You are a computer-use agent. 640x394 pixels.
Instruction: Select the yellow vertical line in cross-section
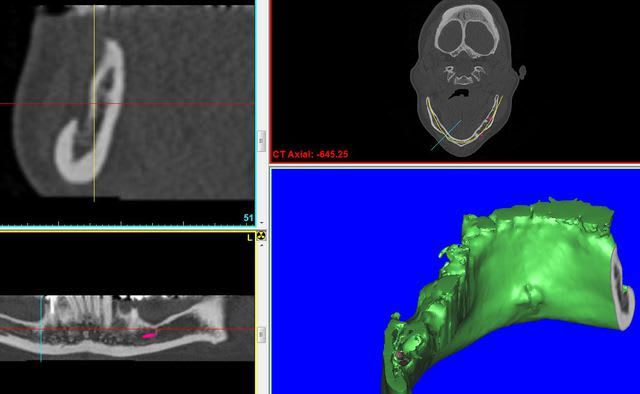(x=94, y=102)
